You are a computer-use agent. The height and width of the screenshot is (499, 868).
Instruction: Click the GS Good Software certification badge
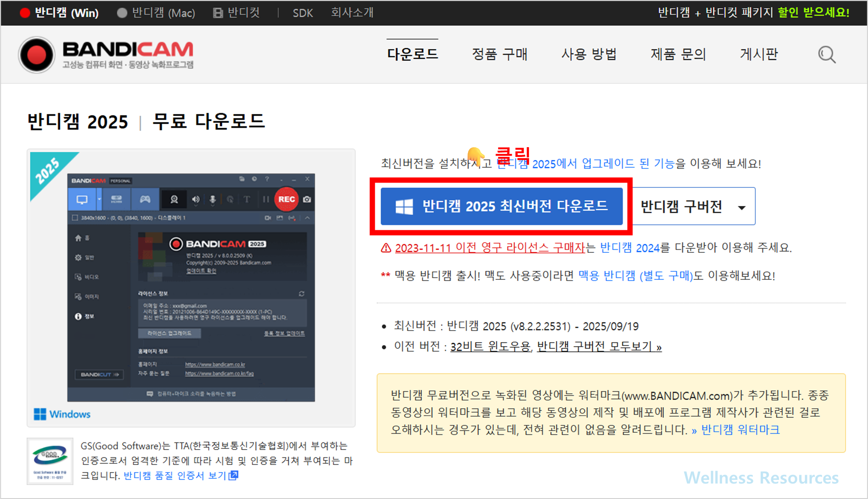(x=50, y=461)
